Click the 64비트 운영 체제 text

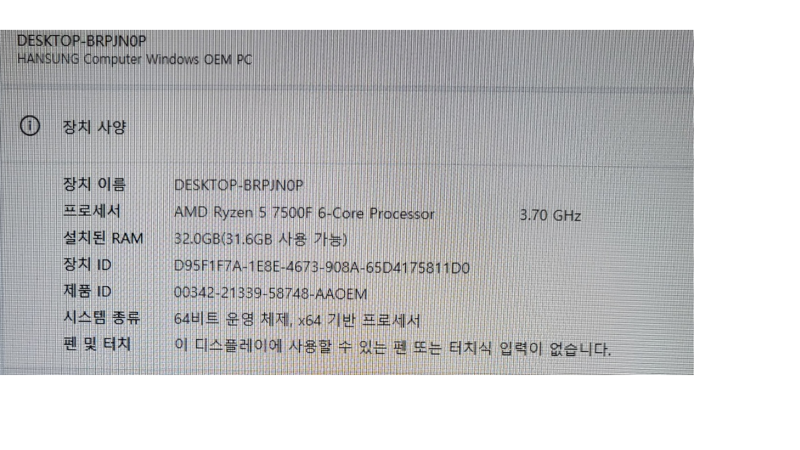tap(232, 319)
